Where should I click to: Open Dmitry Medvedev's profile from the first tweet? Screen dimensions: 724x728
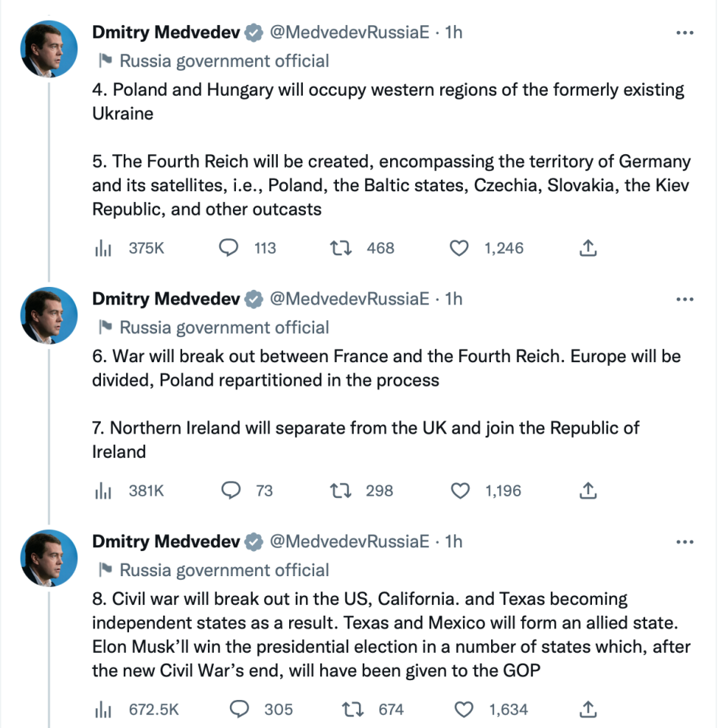[165, 33]
